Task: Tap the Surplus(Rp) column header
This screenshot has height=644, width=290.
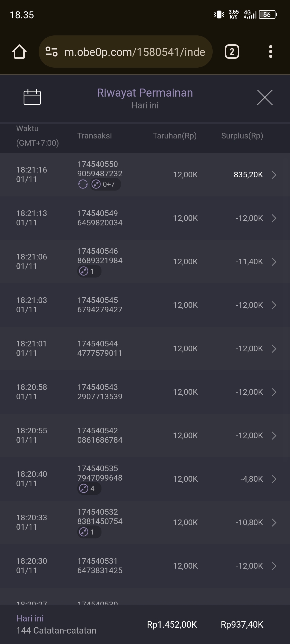Action: tap(242, 136)
